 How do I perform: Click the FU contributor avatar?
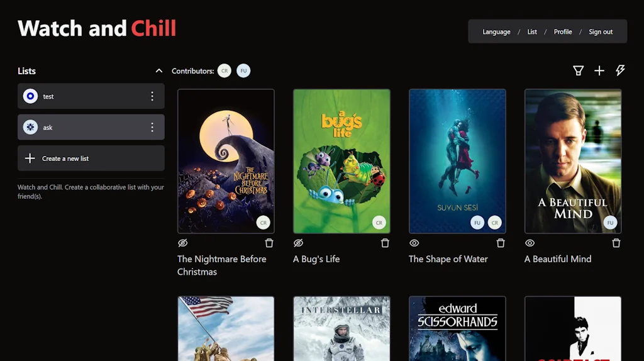point(243,70)
